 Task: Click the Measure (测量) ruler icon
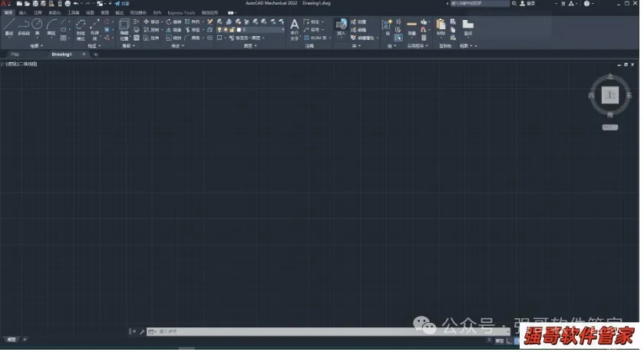pyautogui.click(x=411, y=26)
